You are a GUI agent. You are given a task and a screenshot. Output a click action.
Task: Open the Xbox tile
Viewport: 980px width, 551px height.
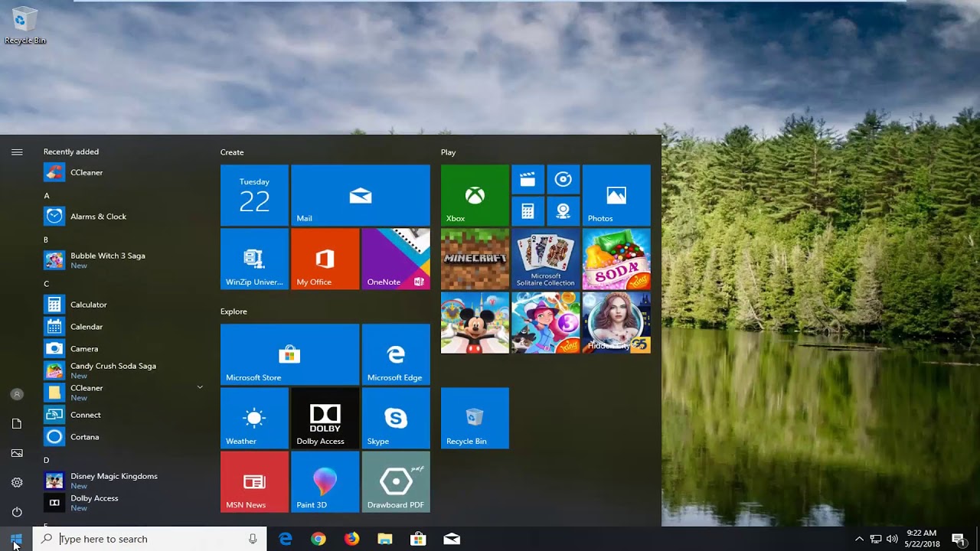tap(475, 195)
